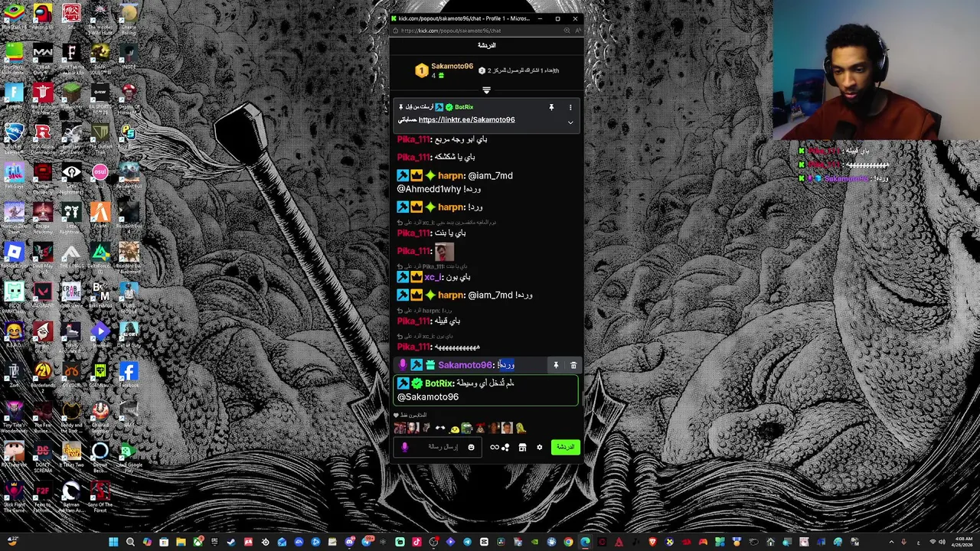980x551 pixels.
Task: Click Sakamoto96 username in highlighted message
Action: point(465,365)
